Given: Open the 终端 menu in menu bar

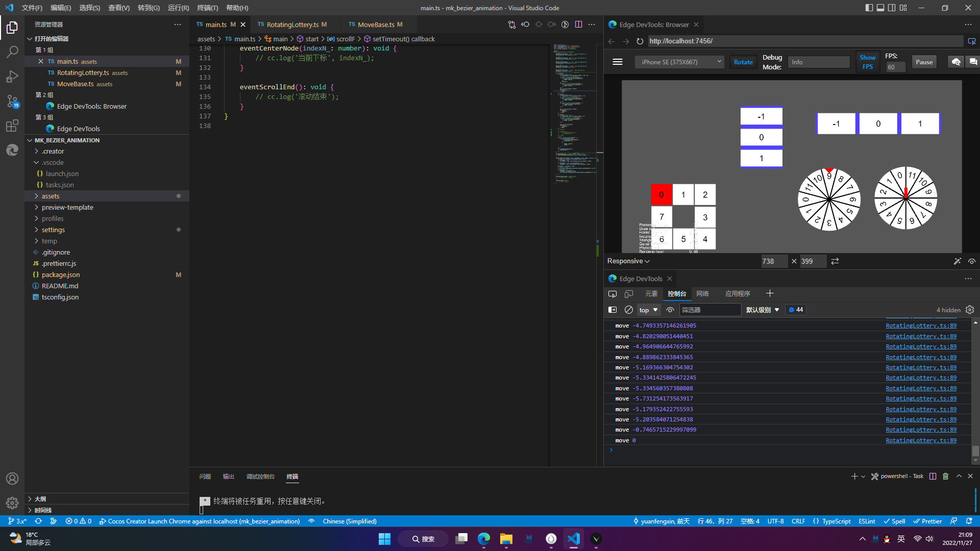Looking at the screenshot, I should click(x=207, y=8).
